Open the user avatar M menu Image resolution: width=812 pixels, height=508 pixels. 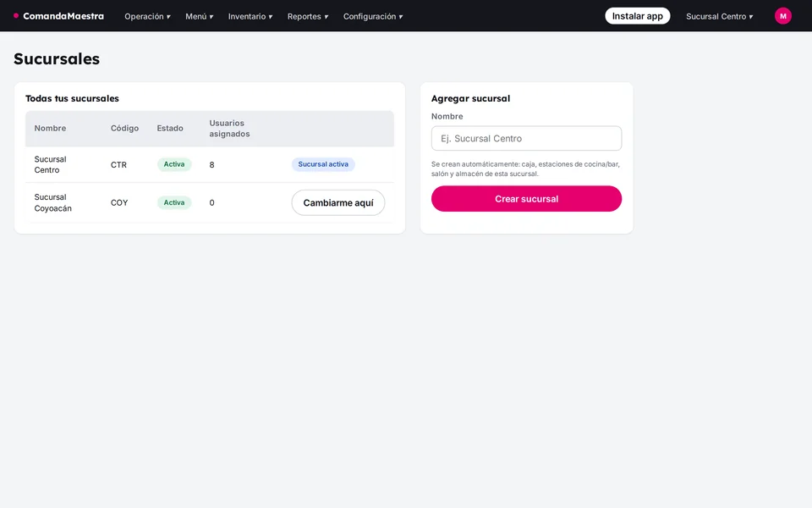pos(782,16)
